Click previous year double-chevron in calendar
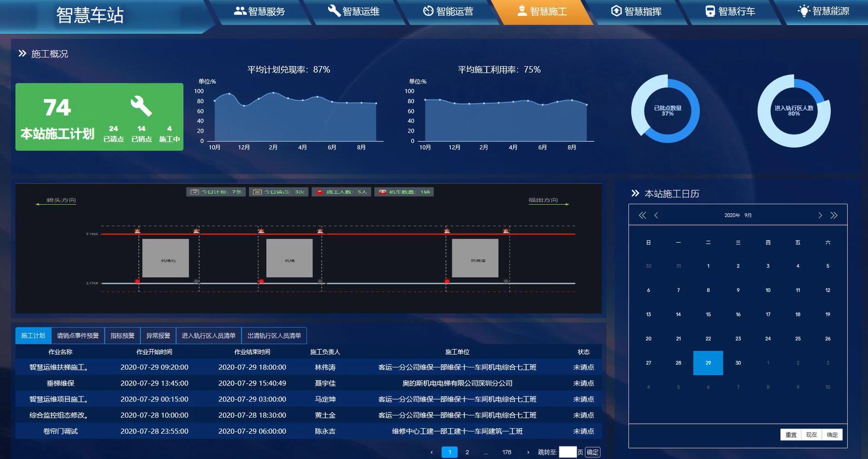The image size is (868, 459). coord(642,215)
